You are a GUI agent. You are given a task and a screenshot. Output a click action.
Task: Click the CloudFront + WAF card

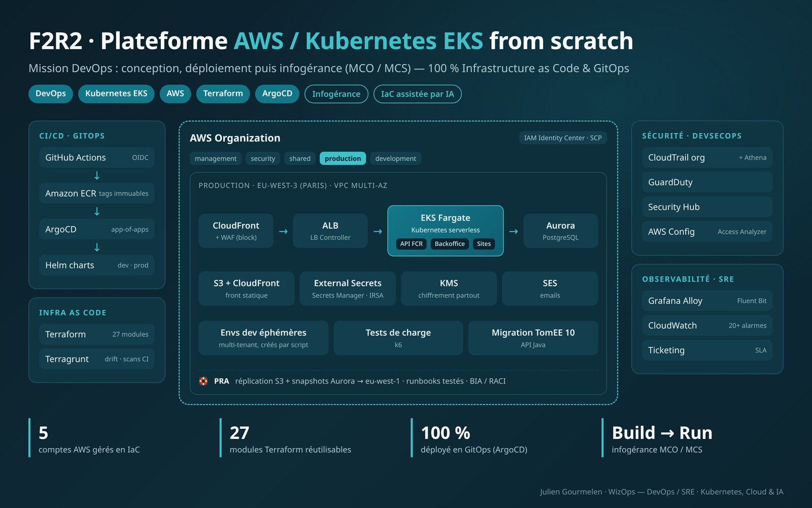(236, 231)
